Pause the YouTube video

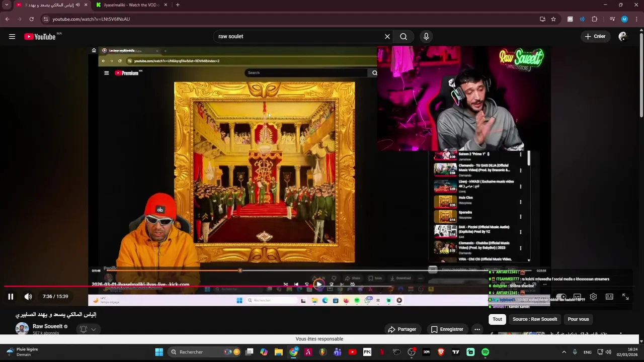[11, 297]
